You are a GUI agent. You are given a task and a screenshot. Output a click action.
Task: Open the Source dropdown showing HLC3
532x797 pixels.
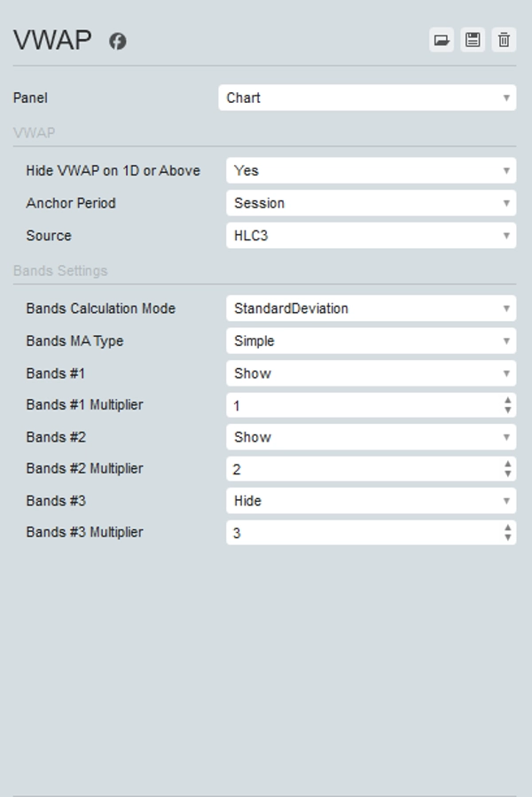[x=371, y=236]
